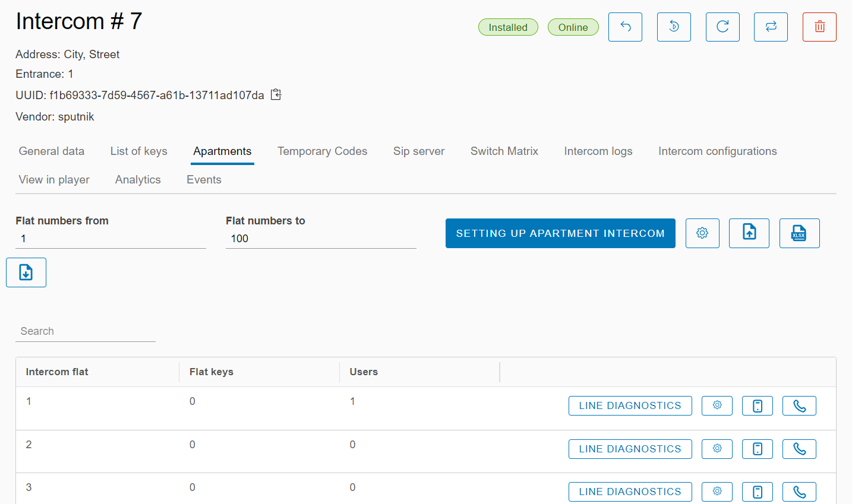This screenshot has width=852, height=504.
Task: Open the Switch Matrix tab
Action: [x=504, y=151]
